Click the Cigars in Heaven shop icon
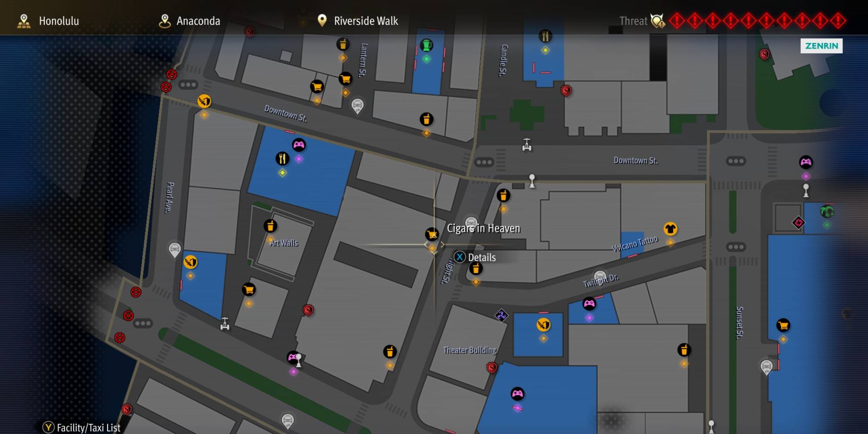 point(432,234)
